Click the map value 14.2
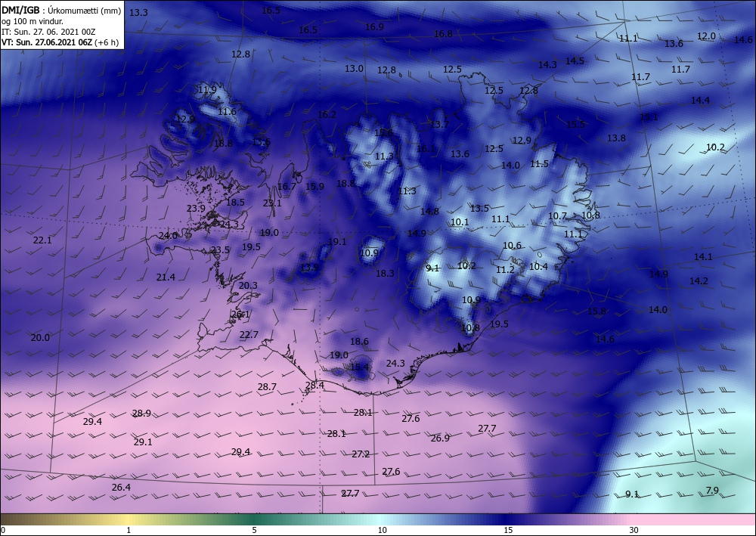Screen dimensions: 756x536 (x=699, y=280)
